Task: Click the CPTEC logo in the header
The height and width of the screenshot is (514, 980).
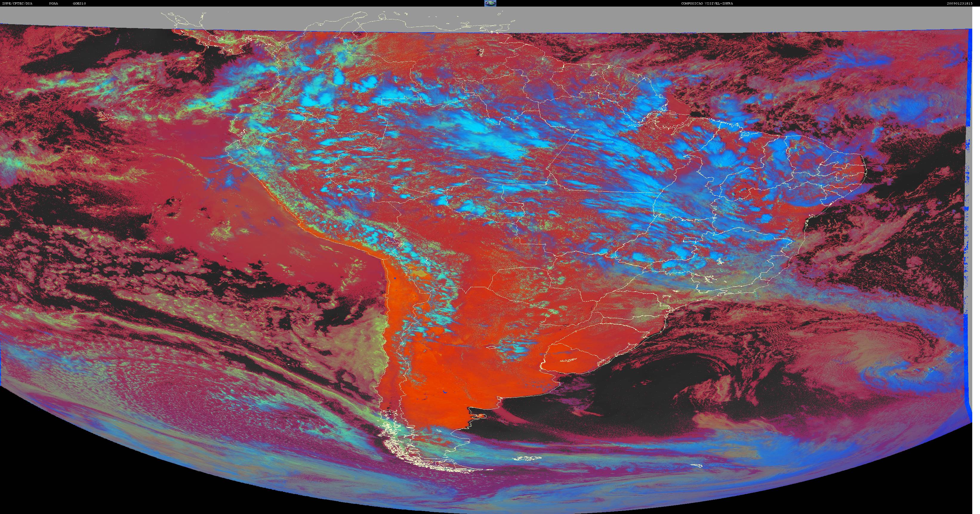Action: click(x=490, y=3)
